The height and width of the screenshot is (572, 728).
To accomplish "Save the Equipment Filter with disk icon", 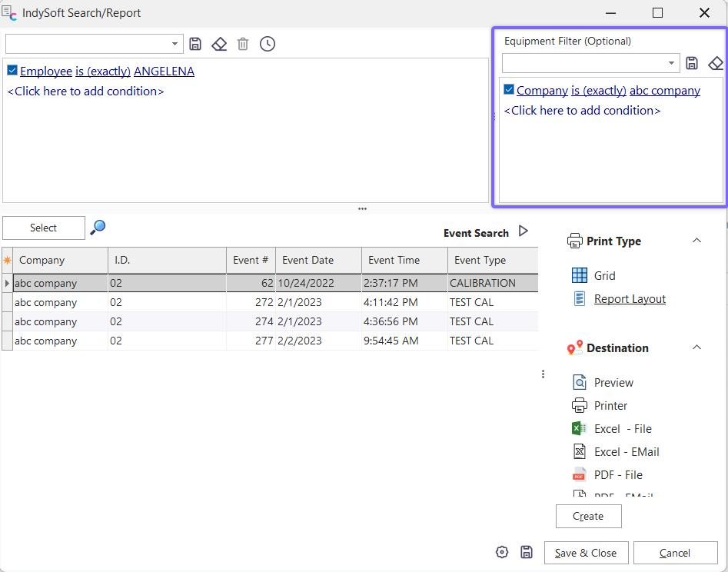I will (x=692, y=63).
